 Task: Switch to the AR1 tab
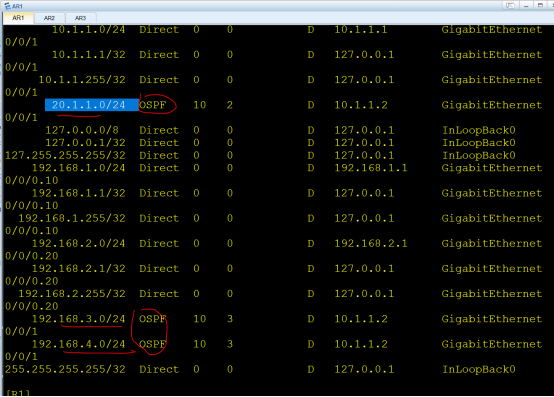coord(18,18)
